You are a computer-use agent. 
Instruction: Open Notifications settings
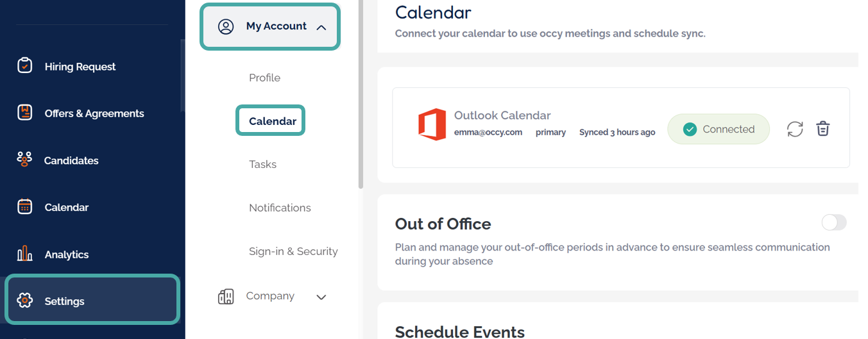click(280, 208)
